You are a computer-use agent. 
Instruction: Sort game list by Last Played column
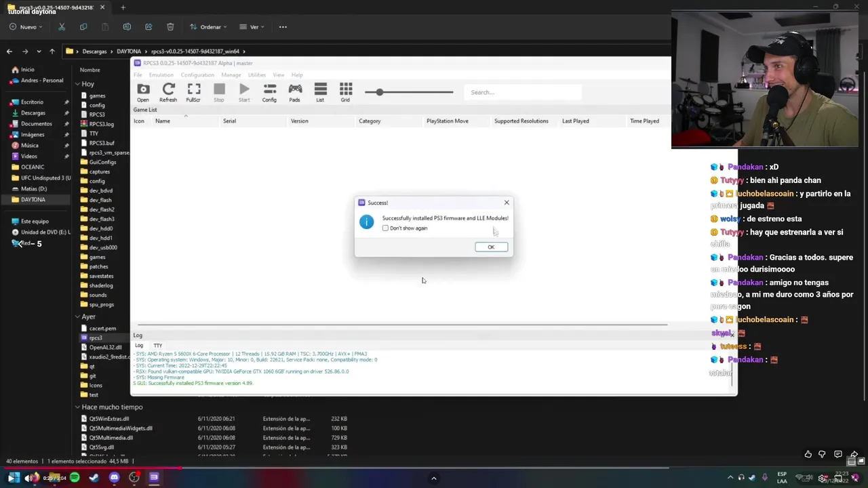point(575,121)
